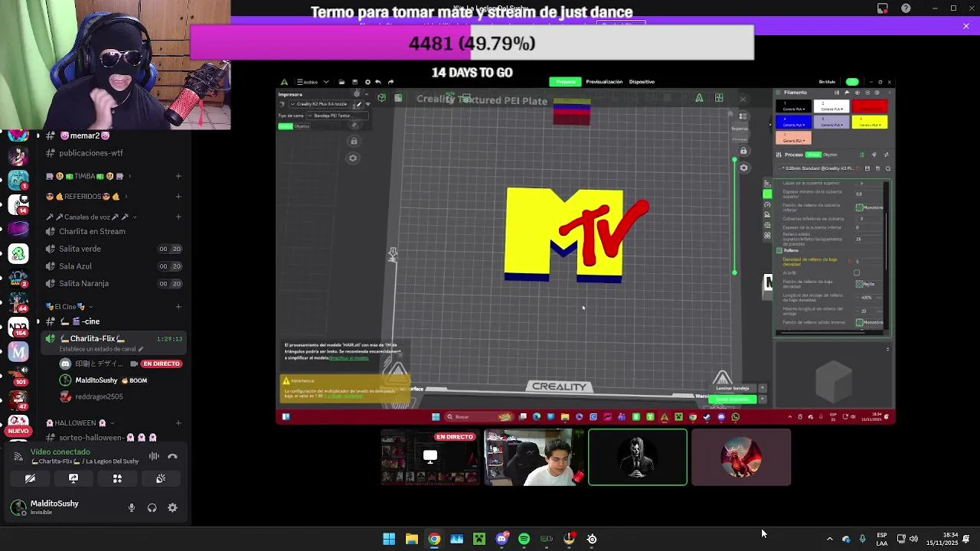980x551 pixels.
Task: Open Discord user settings gear
Action: (172, 507)
